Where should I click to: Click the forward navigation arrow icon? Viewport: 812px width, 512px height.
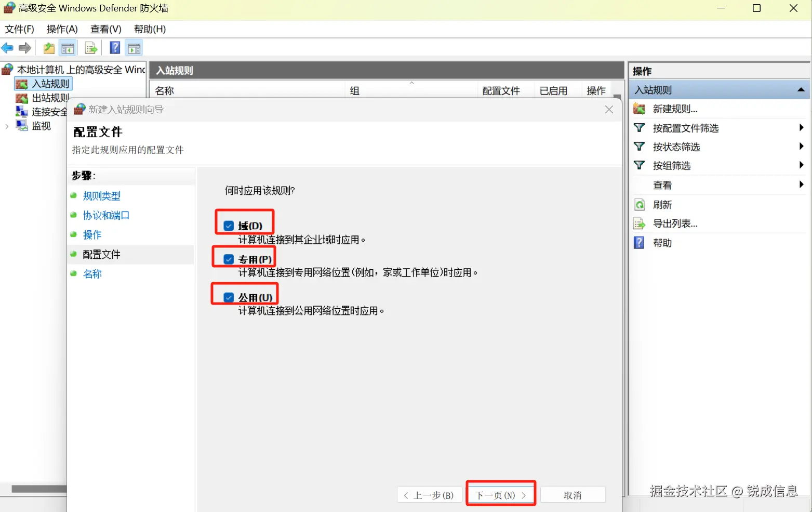tap(25, 48)
